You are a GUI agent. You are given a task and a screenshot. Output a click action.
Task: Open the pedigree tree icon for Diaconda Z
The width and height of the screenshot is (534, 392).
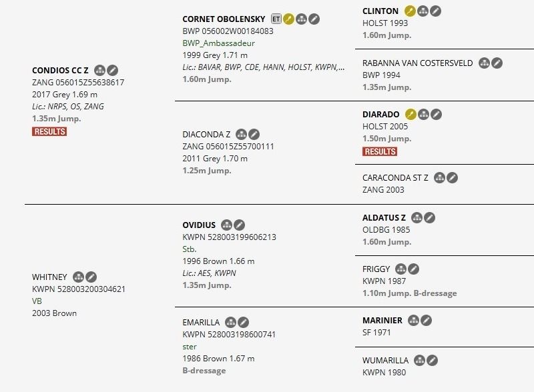click(242, 134)
